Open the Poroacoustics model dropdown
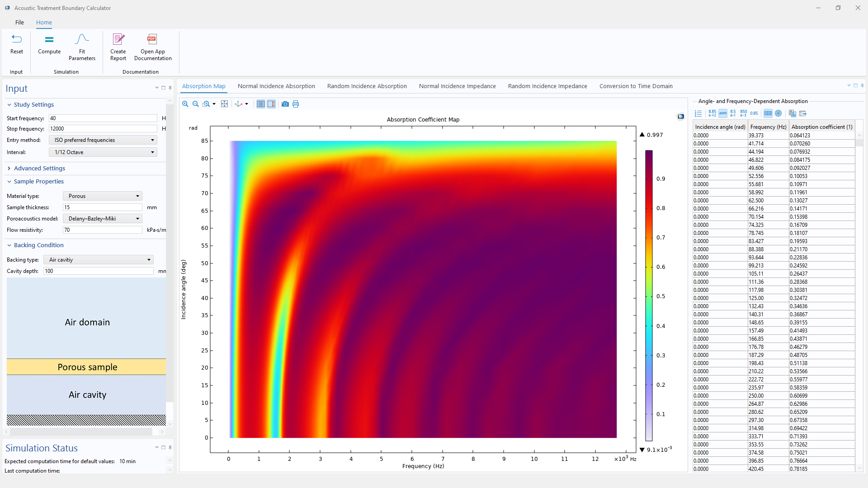This screenshot has width=868, height=488. (x=103, y=219)
